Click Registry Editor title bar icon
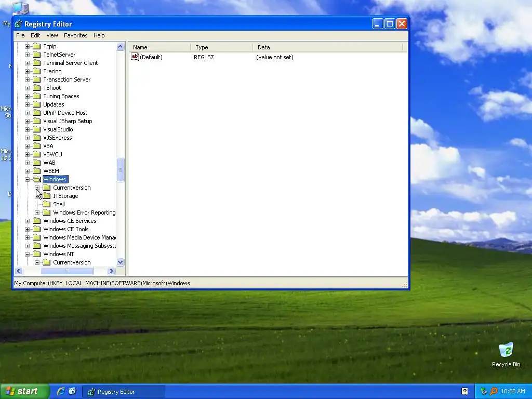Screen dimensions: 532x399 coord(19,24)
